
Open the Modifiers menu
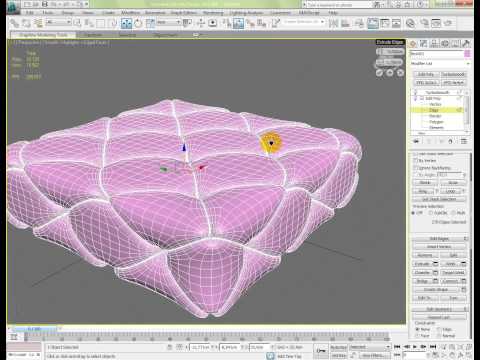tap(130, 13)
